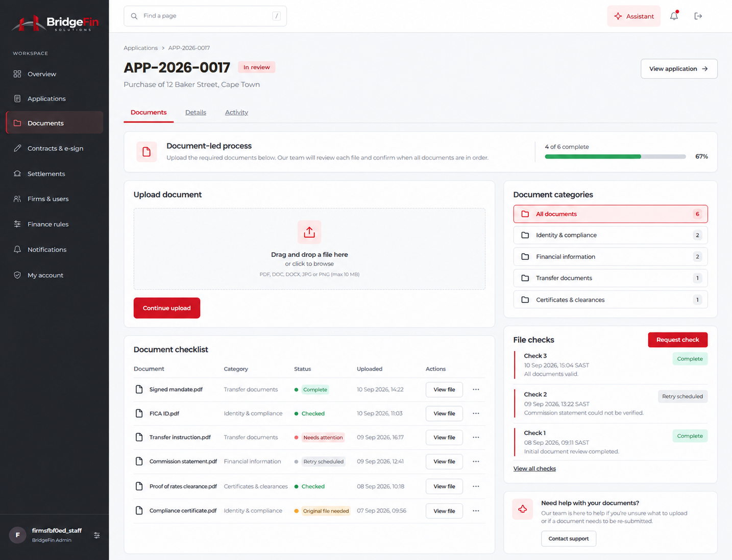732x560 pixels.
Task: Click View all checks link
Action: (534, 469)
